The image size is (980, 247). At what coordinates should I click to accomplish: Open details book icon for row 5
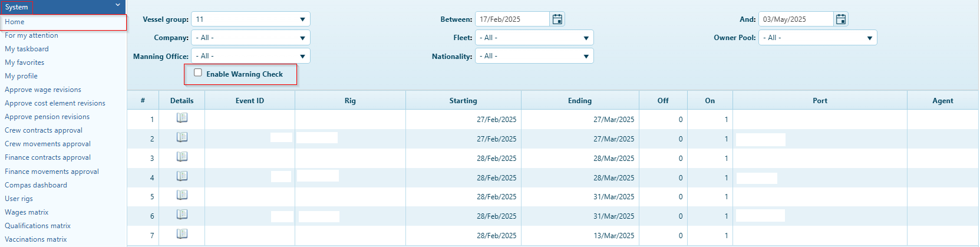click(x=182, y=195)
